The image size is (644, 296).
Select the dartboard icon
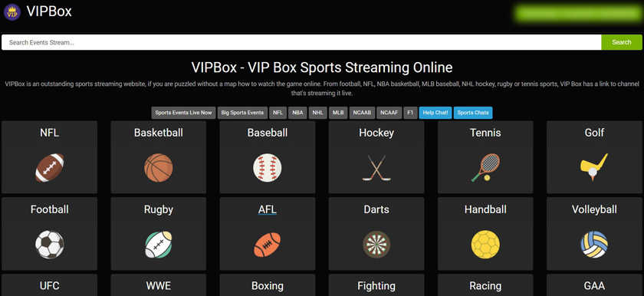click(376, 245)
